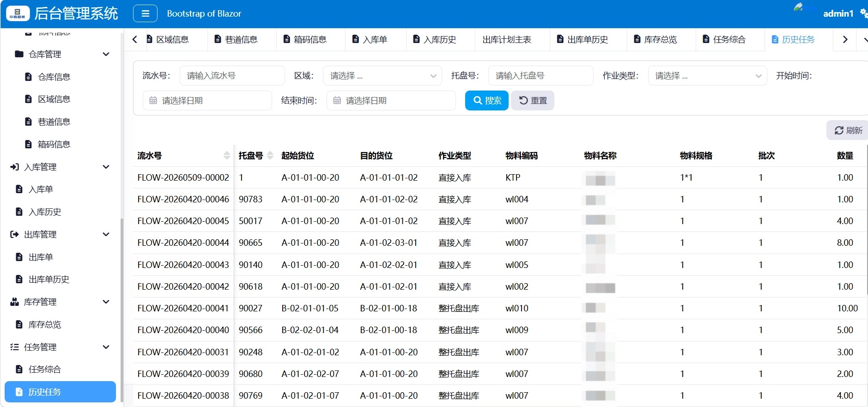
Task: Click the admin1 username label
Action: pos(838,13)
